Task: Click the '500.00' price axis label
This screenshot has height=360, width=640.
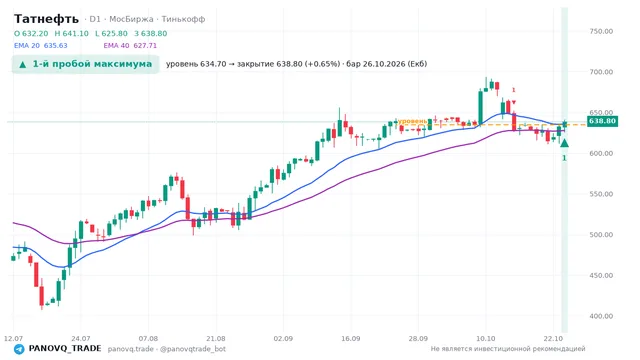Action: (601, 235)
